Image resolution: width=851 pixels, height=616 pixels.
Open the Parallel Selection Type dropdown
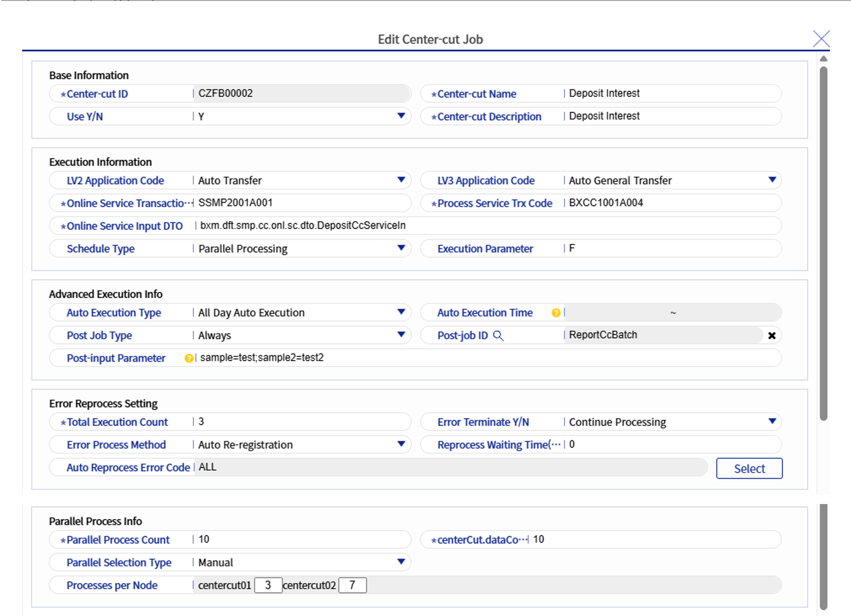click(x=401, y=562)
